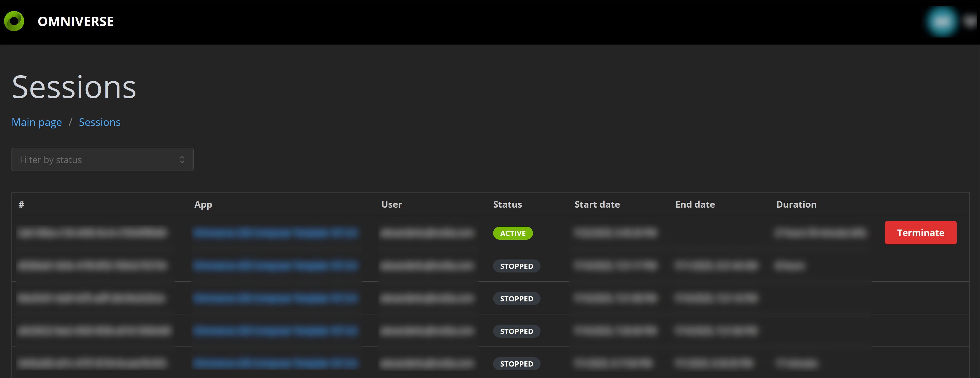
Task: Click the End date column header
Action: 695,205
